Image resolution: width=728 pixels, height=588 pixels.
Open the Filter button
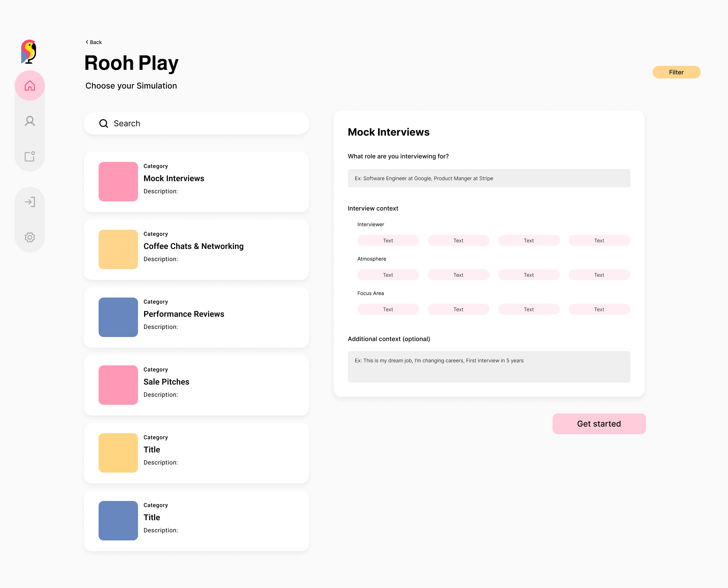click(x=676, y=72)
